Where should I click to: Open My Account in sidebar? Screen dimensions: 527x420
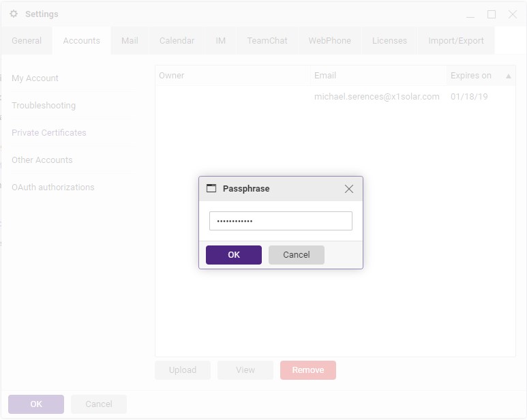click(x=35, y=78)
